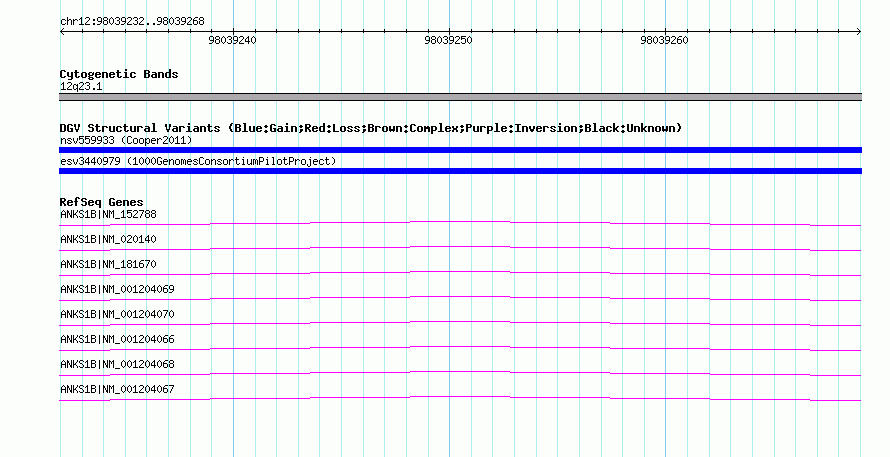Open the RefSeq Genes track title
The width and height of the screenshot is (890, 457).
pos(102,202)
